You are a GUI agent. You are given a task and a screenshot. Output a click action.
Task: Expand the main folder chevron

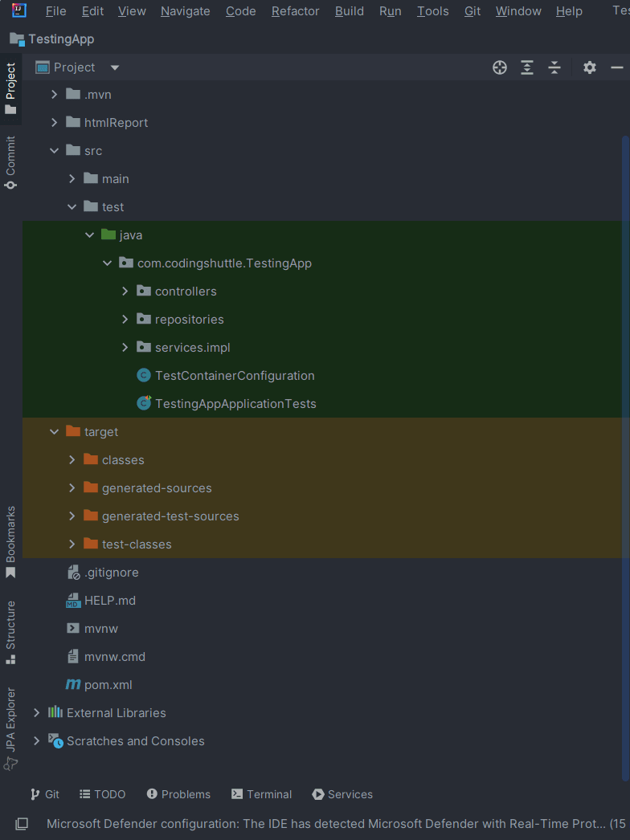(72, 178)
